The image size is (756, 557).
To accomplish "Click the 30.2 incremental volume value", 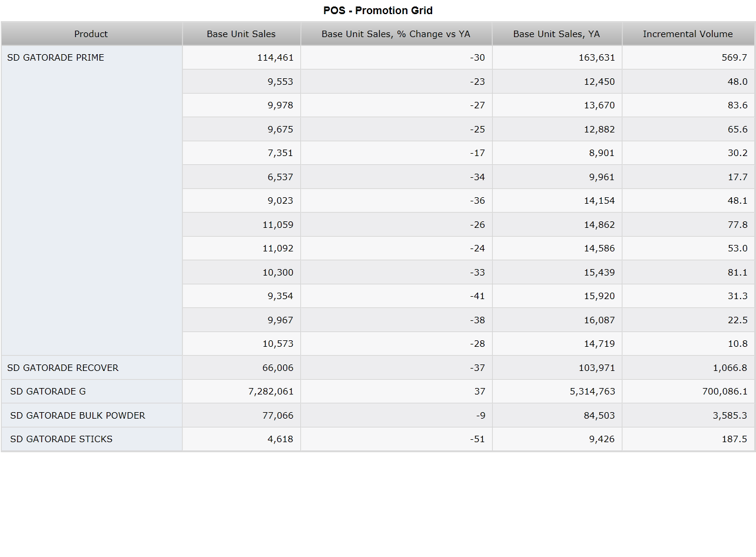I will point(688,153).
